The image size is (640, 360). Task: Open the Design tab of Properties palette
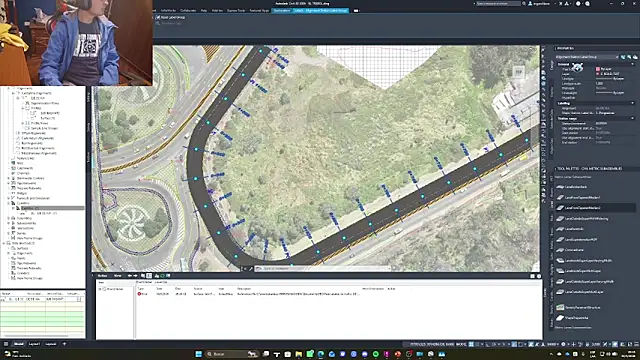click(552, 65)
